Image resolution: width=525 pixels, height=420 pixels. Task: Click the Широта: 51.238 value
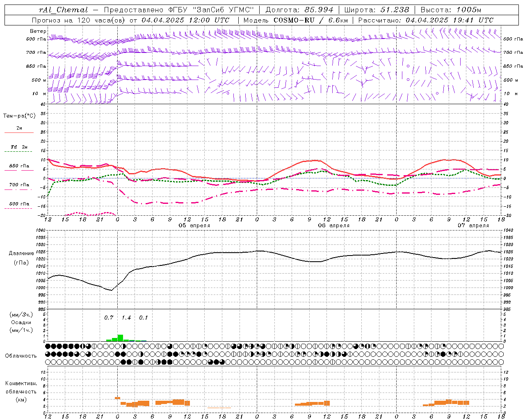tap(377, 10)
